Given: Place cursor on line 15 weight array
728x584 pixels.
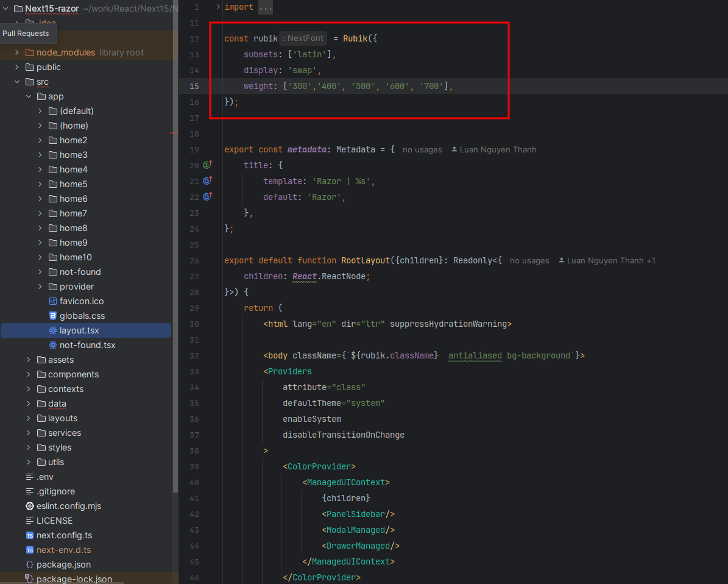Looking at the screenshot, I should pyautogui.click(x=366, y=86).
